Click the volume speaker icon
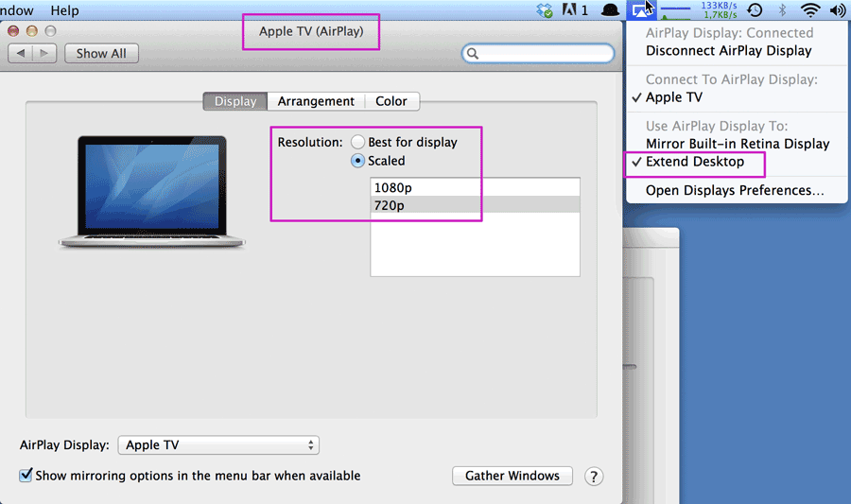This screenshot has width=851, height=504. coord(838,9)
